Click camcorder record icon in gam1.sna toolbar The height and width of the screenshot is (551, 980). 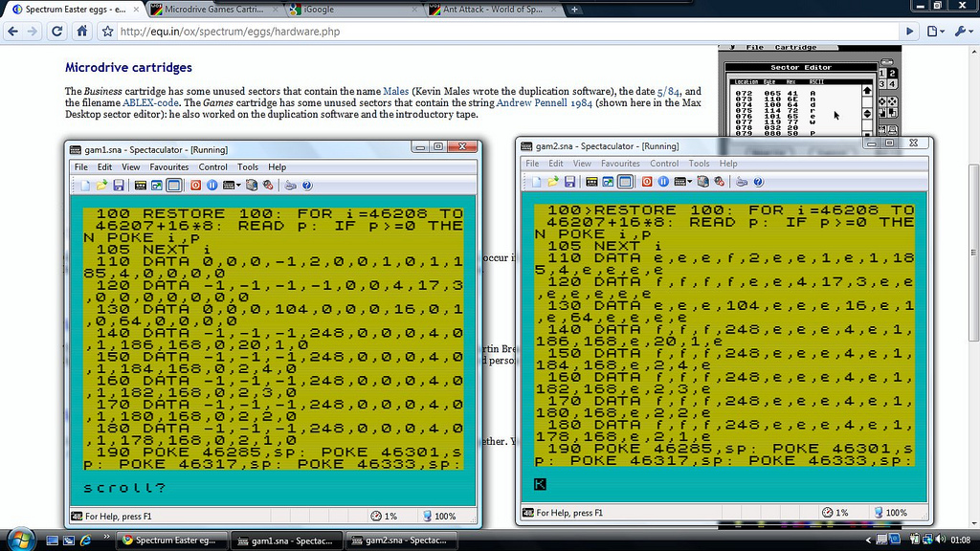point(252,186)
